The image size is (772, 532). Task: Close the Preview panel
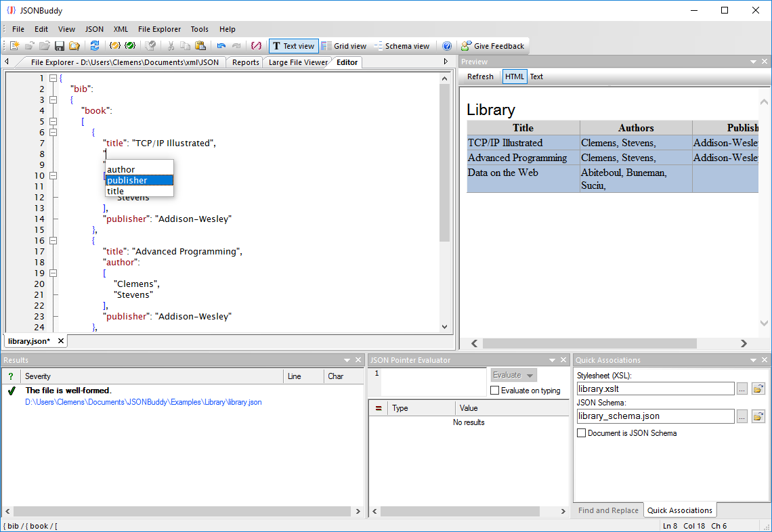click(x=765, y=62)
